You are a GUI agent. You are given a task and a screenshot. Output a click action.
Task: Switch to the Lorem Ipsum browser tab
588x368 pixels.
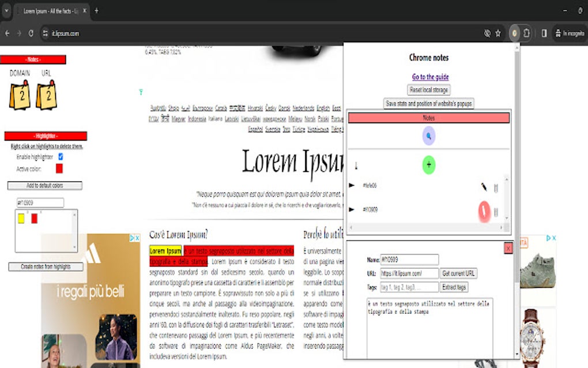[49, 10]
